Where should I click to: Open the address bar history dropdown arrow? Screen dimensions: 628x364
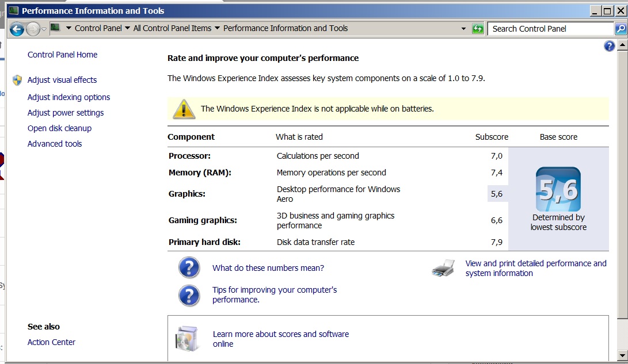tap(463, 29)
